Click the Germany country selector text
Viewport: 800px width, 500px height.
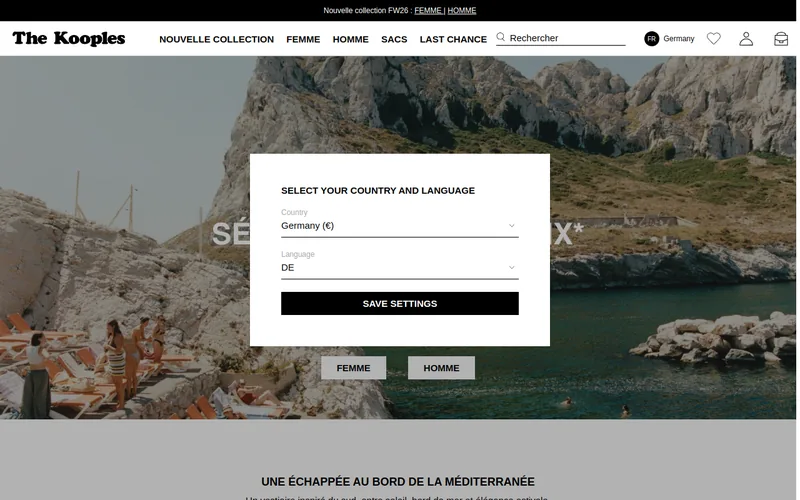click(681, 39)
